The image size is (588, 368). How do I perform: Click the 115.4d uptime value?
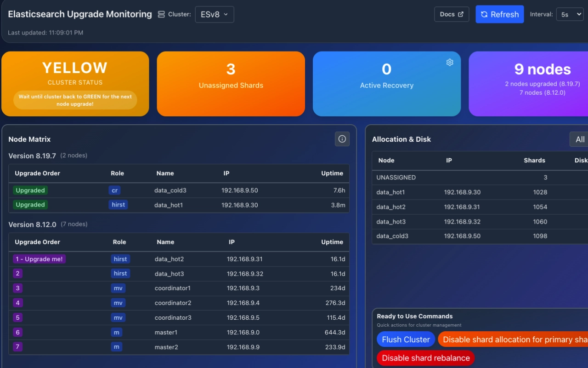(x=335, y=318)
